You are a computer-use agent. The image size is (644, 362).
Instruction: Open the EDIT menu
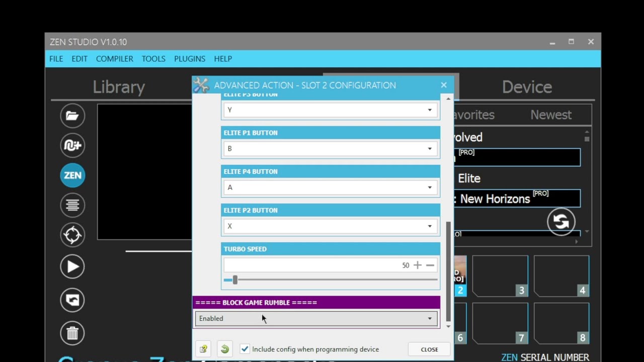pos(79,59)
